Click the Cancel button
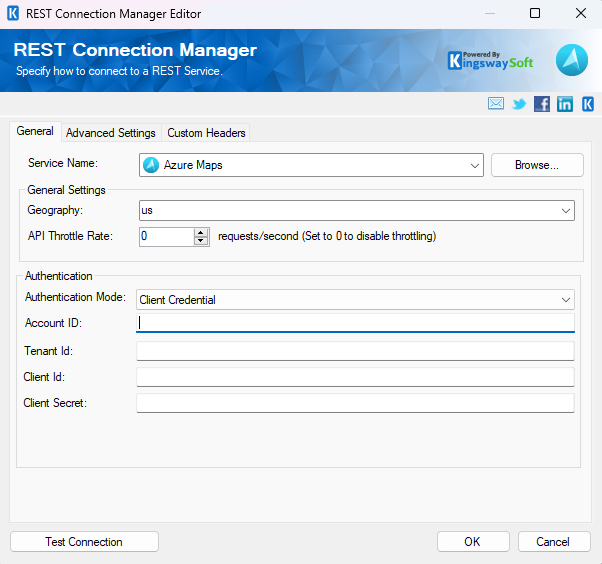This screenshot has width=602, height=564. pyautogui.click(x=554, y=542)
